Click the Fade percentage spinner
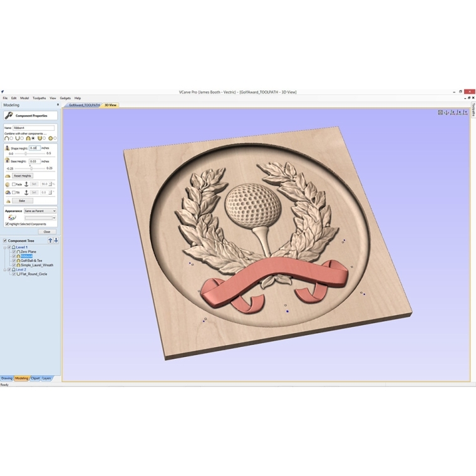 point(51,184)
